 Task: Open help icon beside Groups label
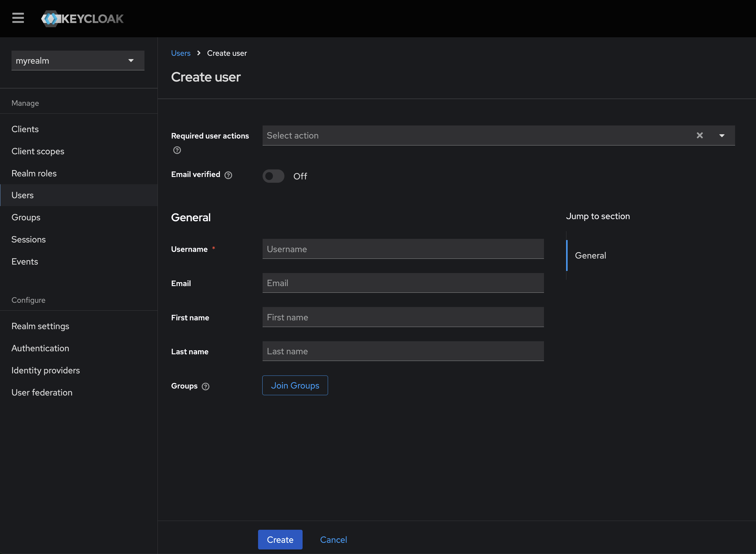(206, 386)
